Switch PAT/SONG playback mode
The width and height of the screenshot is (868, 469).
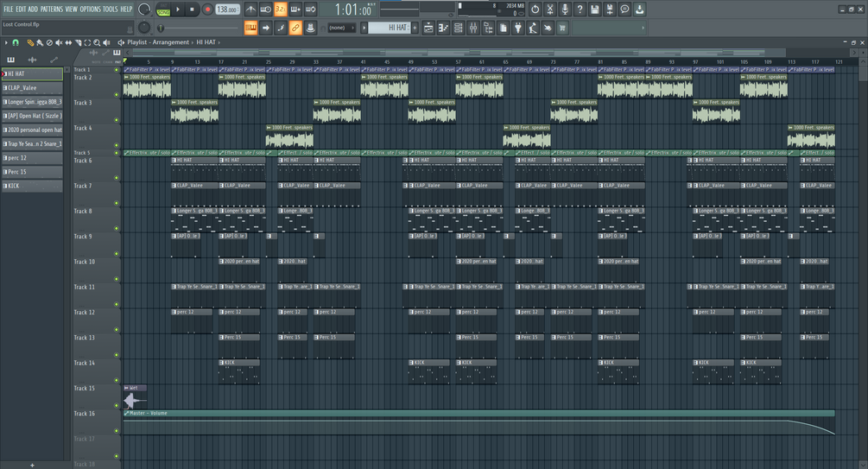[x=163, y=10]
